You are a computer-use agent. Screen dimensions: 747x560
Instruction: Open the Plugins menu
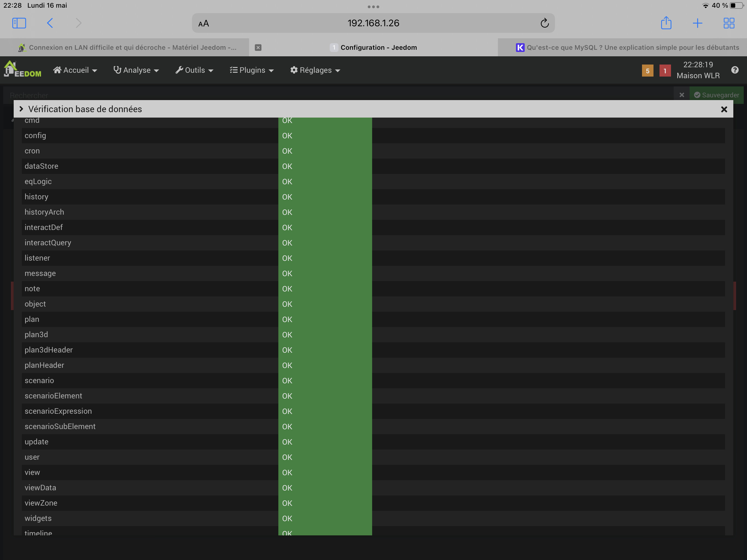tap(252, 70)
